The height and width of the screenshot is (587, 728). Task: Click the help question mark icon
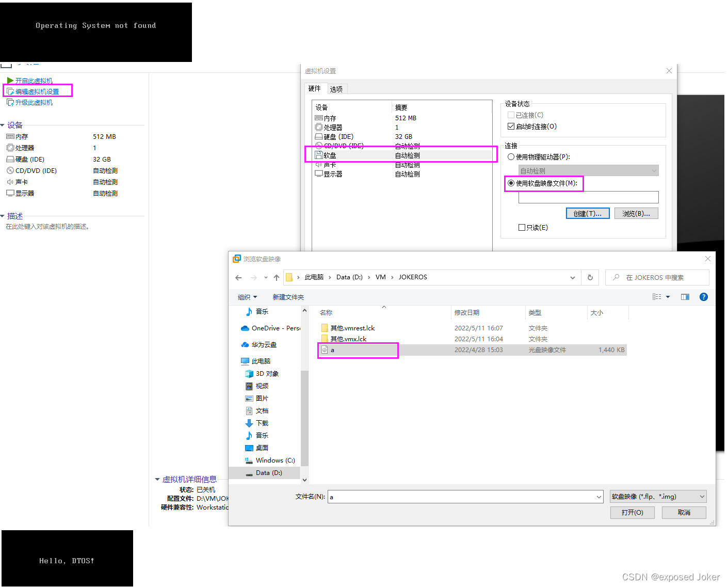point(703,297)
